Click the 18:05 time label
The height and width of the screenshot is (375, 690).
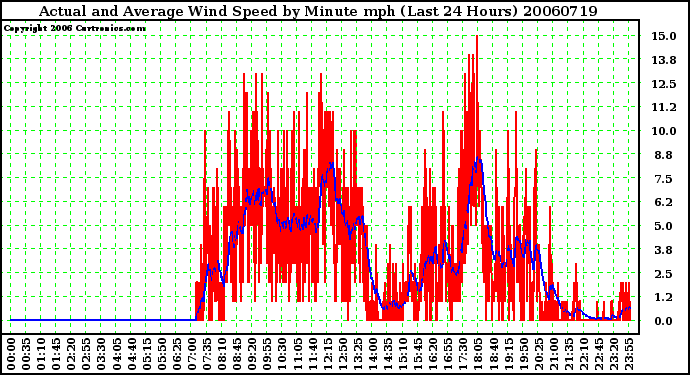coord(478,354)
